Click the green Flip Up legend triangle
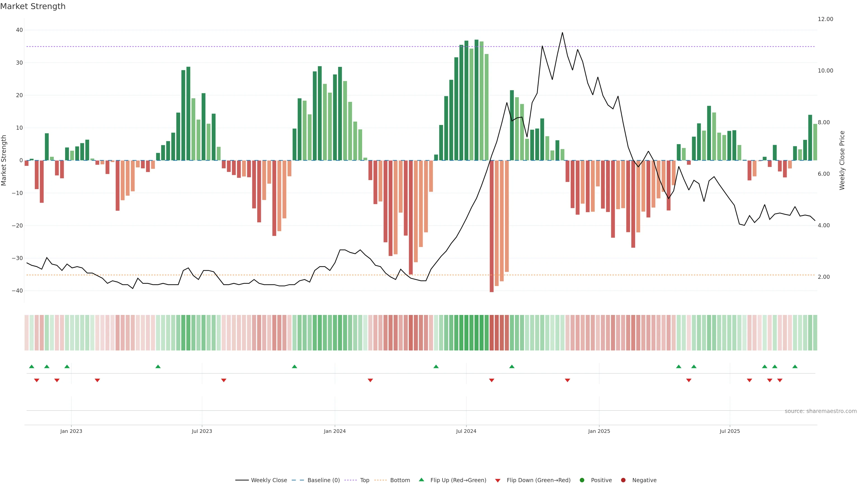The height and width of the screenshot is (488, 868). [421, 480]
